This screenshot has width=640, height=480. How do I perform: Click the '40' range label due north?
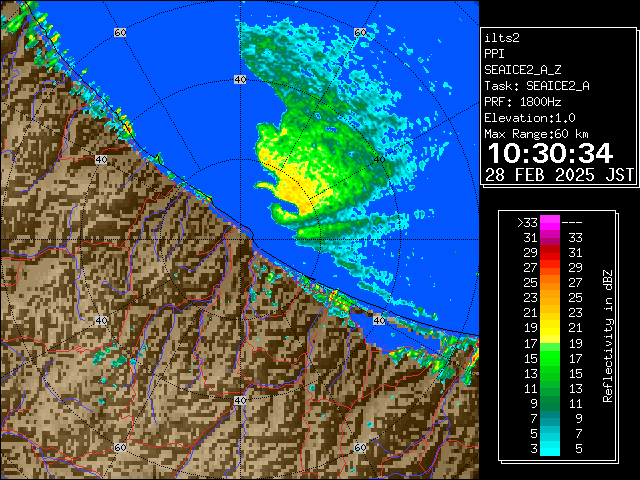tap(240, 80)
